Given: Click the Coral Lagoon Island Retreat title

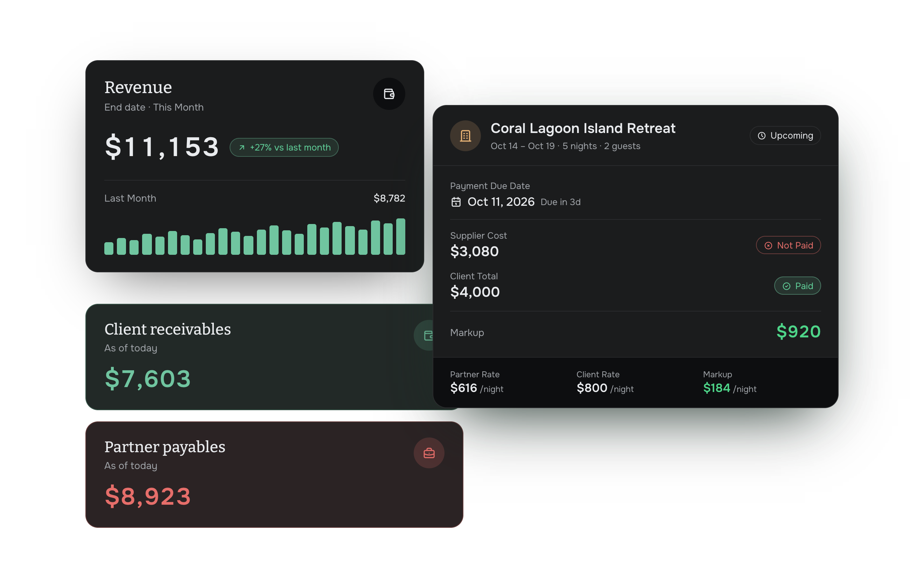Looking at the screenshot, I should click(583, 128).
